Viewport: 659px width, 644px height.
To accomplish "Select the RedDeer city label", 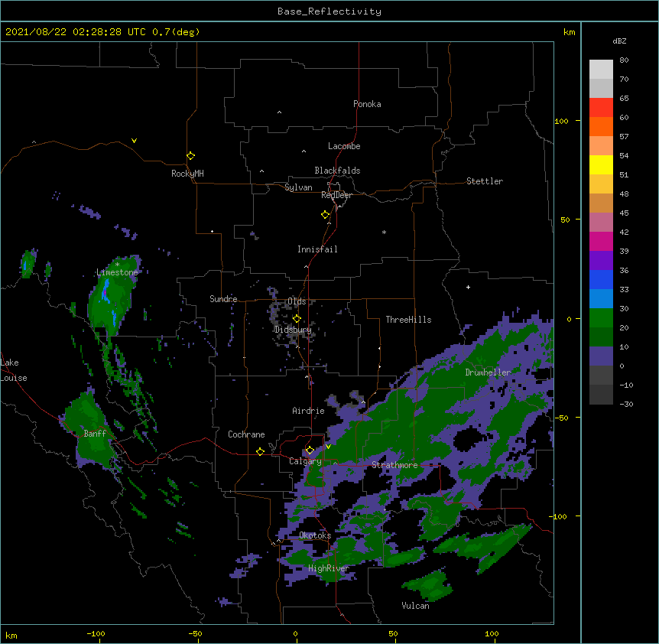I will pyautogui.click(x=336, y=195).
